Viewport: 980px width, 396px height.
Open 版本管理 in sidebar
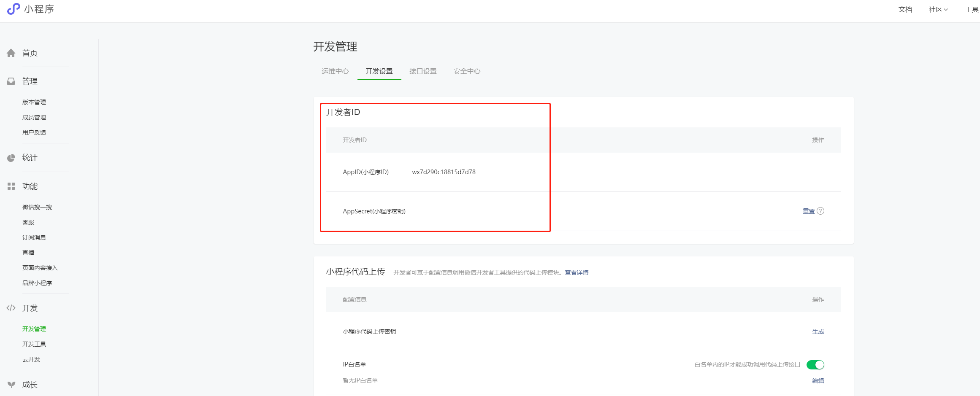click(34, 102)
